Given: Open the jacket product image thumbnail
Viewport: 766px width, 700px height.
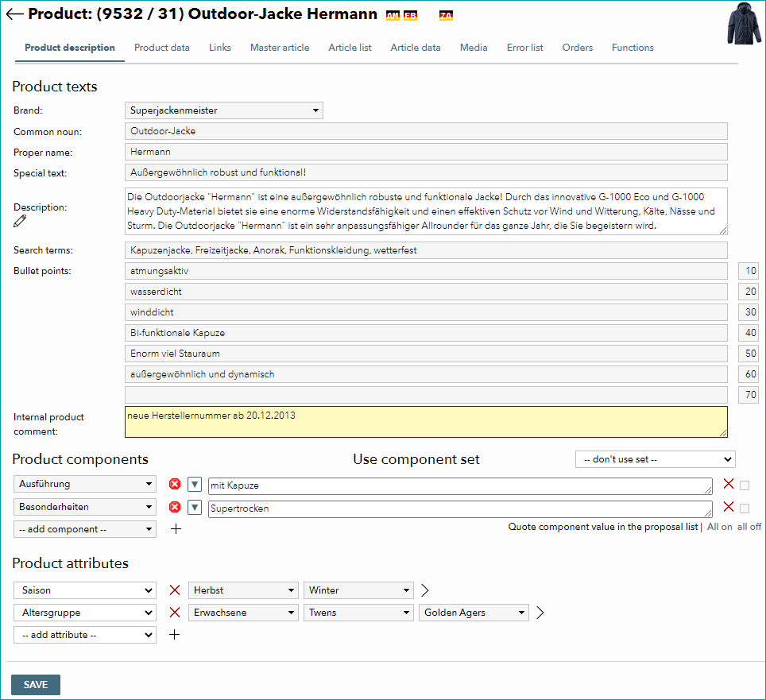Looking at the screenshot, I should click(x=744, y=23).
